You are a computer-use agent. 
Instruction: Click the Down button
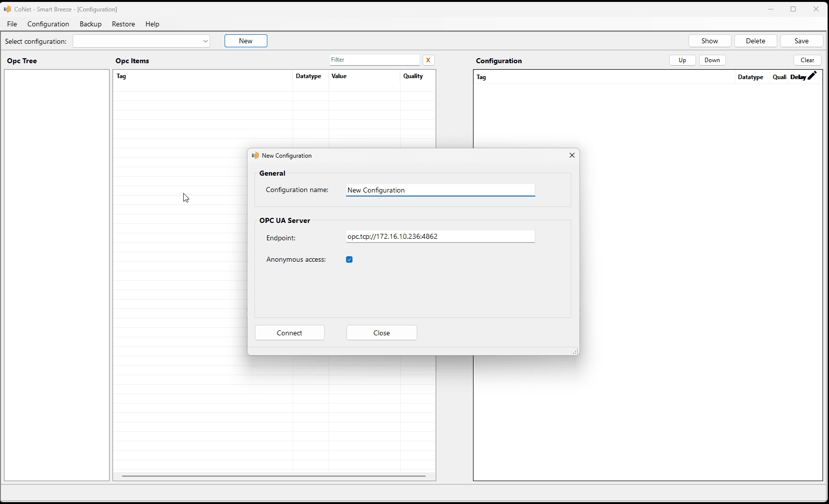pyautogui.click(x=712, y=60)
